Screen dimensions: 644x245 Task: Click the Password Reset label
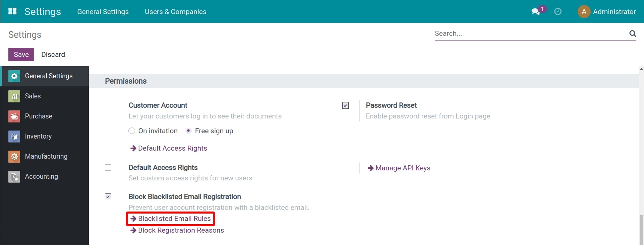pyautogui.click(x=391, y=105)
